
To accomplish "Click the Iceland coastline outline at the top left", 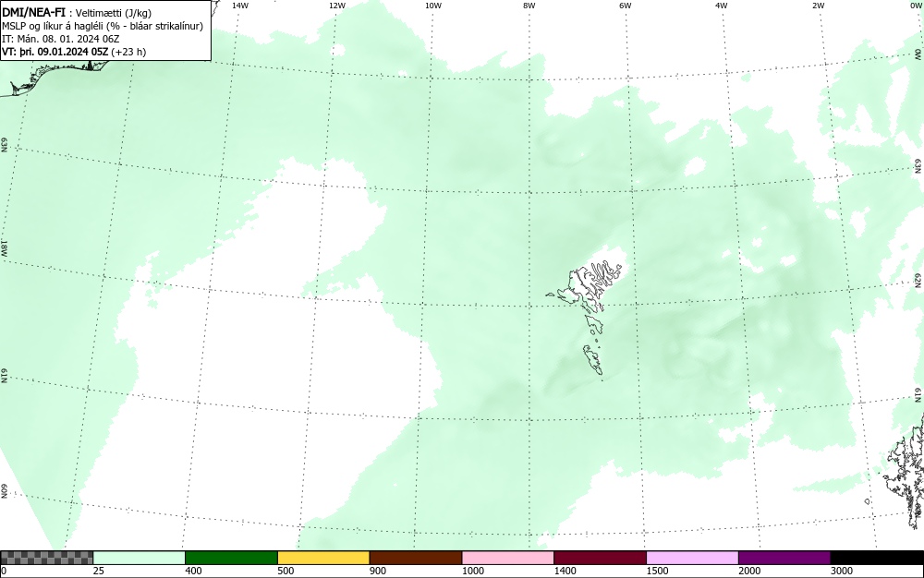I will pyautogui.click(x=56, y=77).
